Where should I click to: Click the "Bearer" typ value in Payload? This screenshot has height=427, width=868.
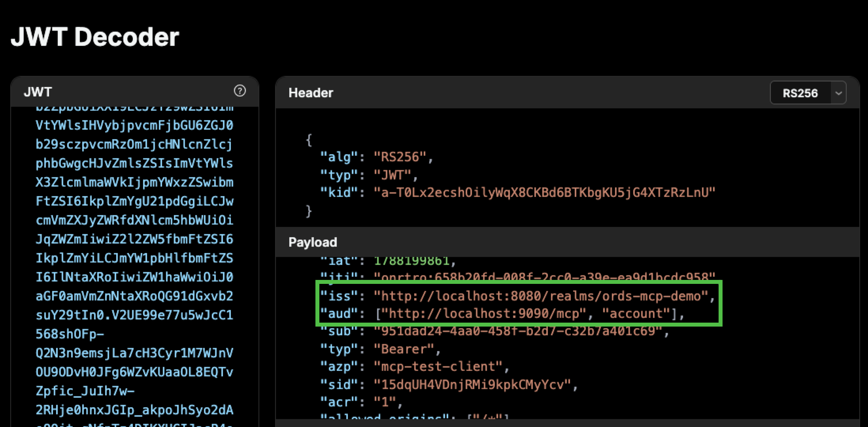click(404, 349)
